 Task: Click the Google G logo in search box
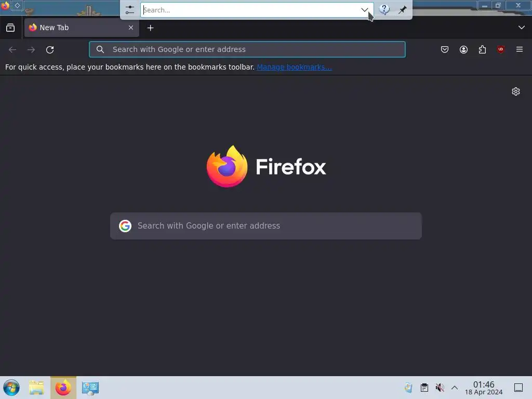125,226
